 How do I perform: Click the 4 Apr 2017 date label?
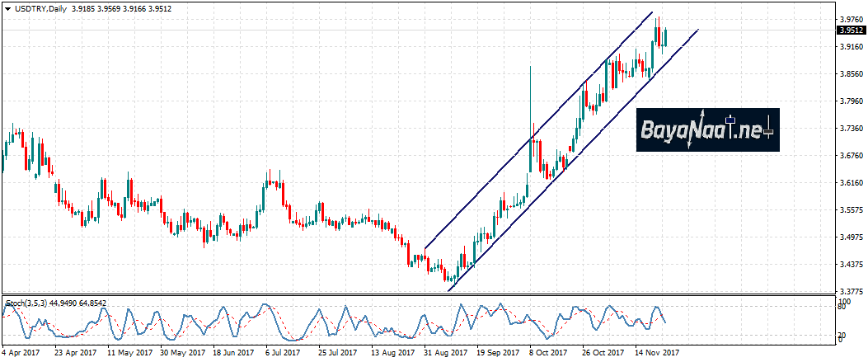(x=21, y=351)
